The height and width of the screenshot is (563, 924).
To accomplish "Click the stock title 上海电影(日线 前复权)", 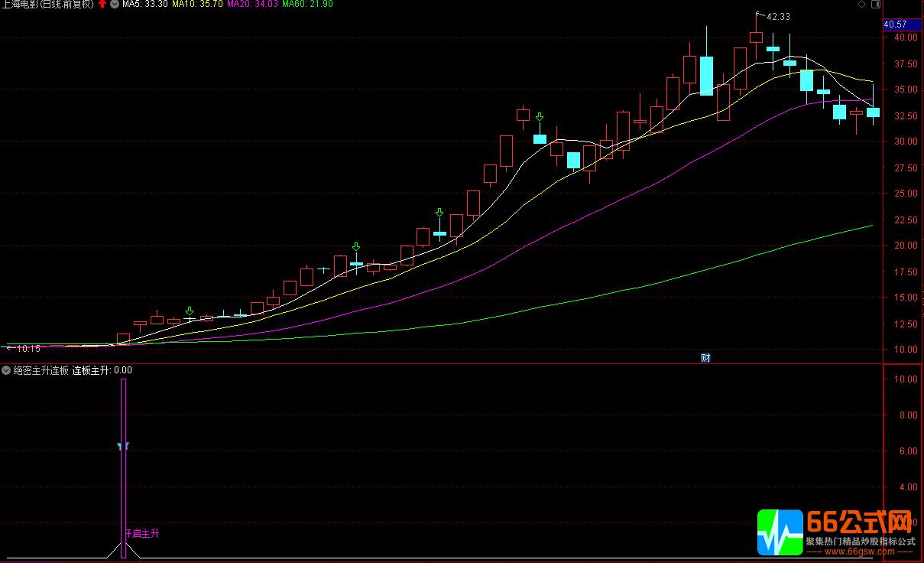I will 48,5.
